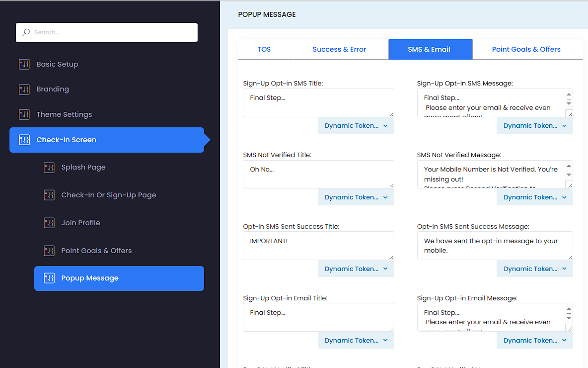Click the Check-In Screen sliders icon

(24, 140)
